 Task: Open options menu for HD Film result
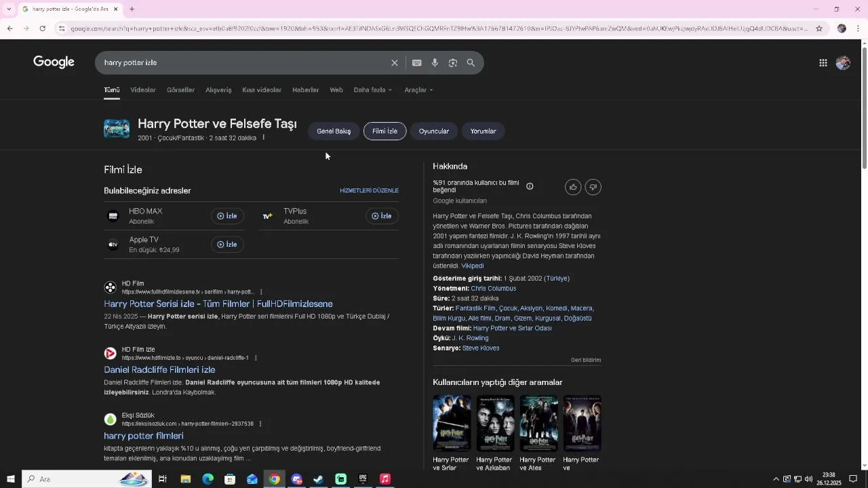(261, 292)
